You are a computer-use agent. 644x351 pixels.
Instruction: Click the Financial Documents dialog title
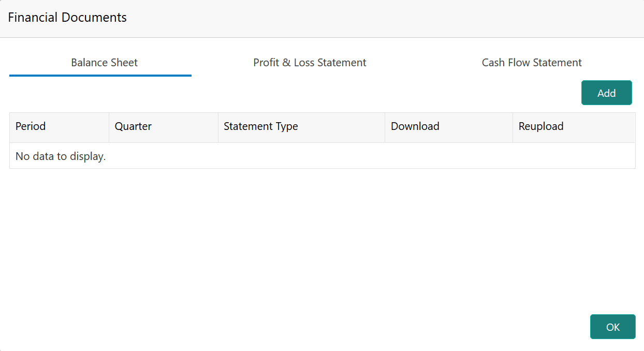[x=67, y=18]
